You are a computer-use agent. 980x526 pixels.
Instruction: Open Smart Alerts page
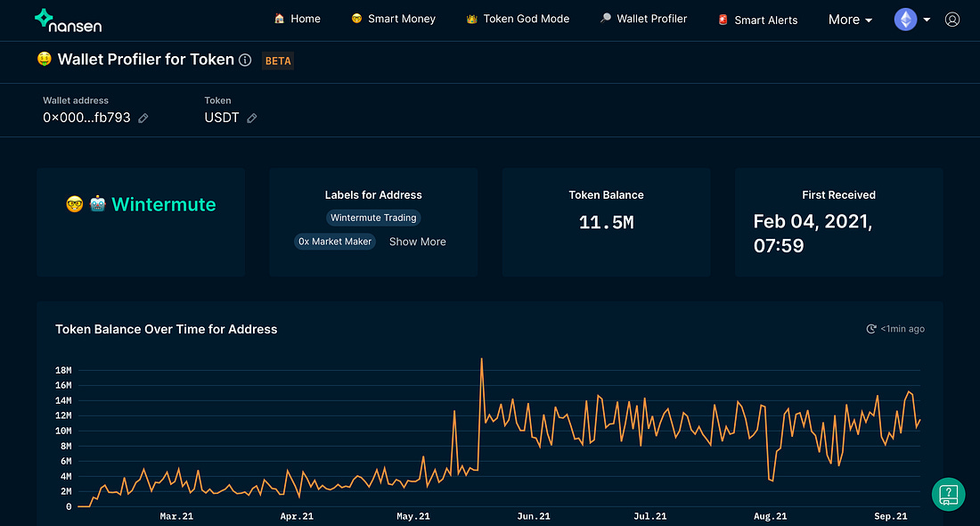(x=758, y=20)
